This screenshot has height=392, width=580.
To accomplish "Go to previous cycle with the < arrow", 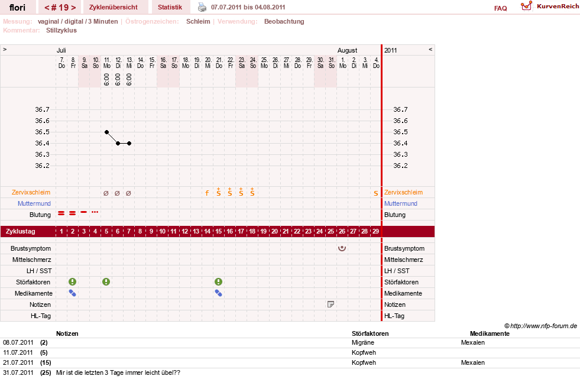I will coord(47,8).
